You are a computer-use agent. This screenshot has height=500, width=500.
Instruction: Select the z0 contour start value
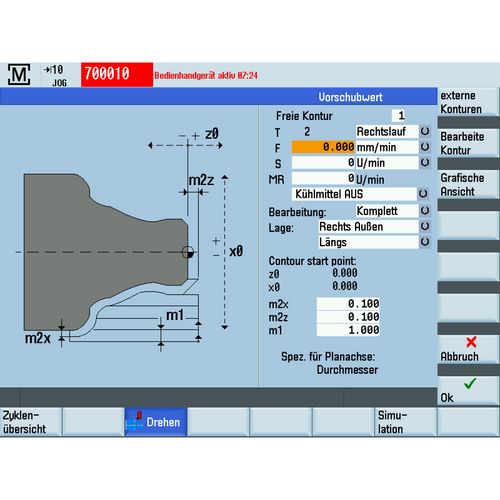(x=345, y=273)
